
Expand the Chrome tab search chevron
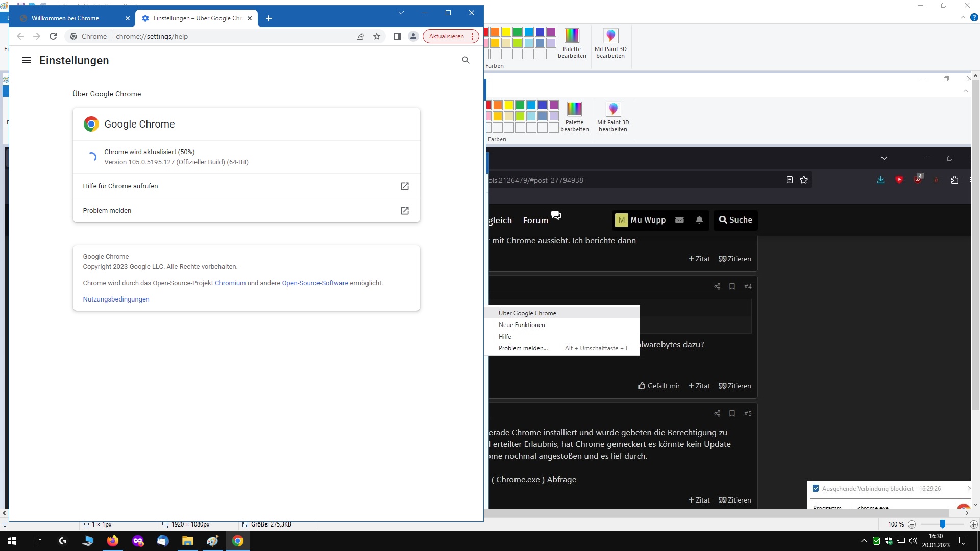pyautogui.click(x=401, y=13)
